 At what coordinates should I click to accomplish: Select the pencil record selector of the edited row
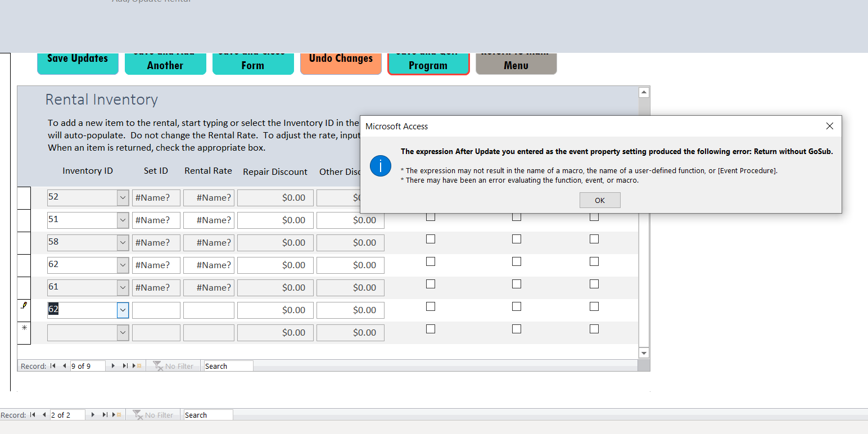pos(24,310)
